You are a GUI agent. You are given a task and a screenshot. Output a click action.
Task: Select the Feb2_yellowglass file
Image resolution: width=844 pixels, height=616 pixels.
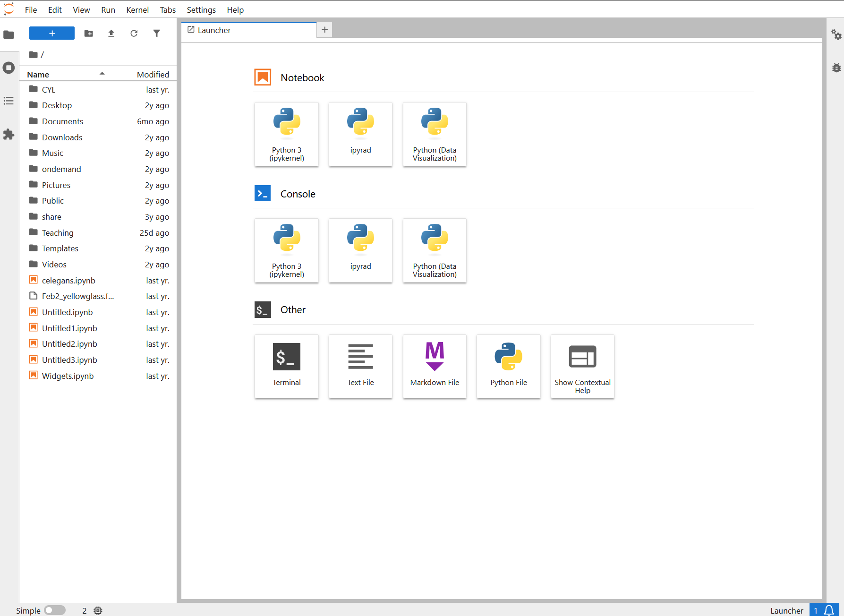pos(98,296)
